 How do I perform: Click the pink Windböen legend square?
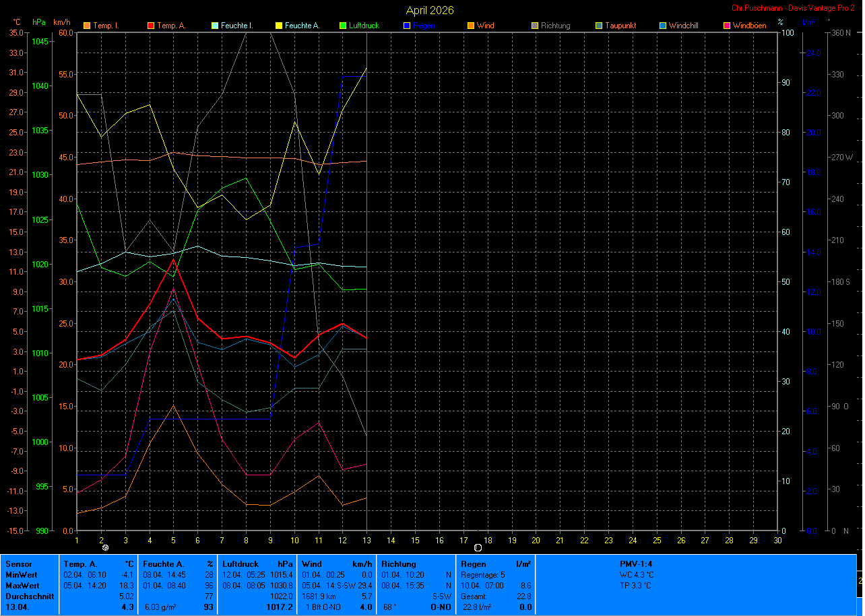click(727, 26)
